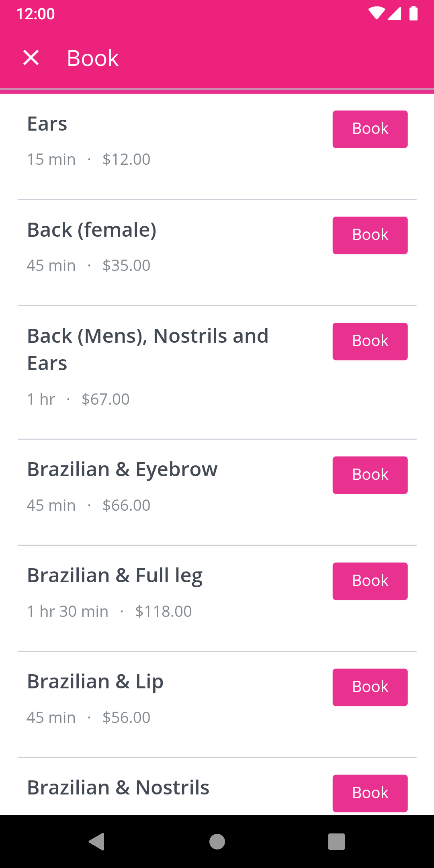The width and height of the screenshot is (434, 868).
Task: Book Back (Mens), Nostrils and Ears
Action: tap(370, 341)
